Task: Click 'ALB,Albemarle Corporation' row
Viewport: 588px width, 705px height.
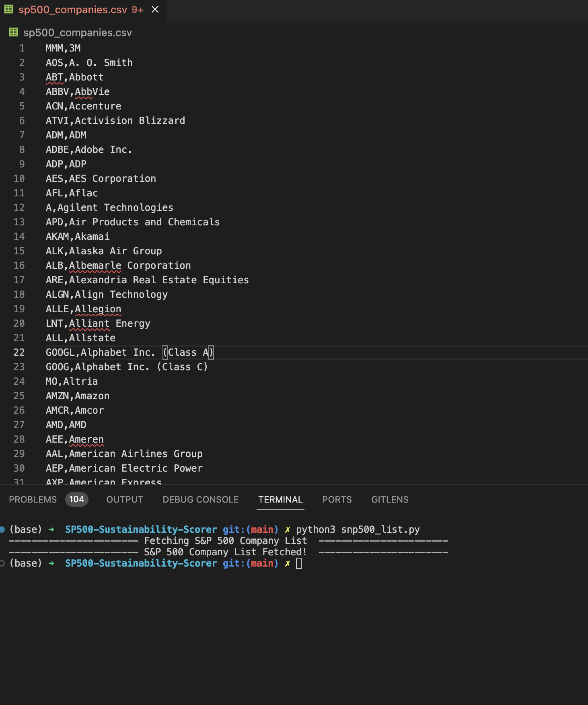Action: click(118, 266)
